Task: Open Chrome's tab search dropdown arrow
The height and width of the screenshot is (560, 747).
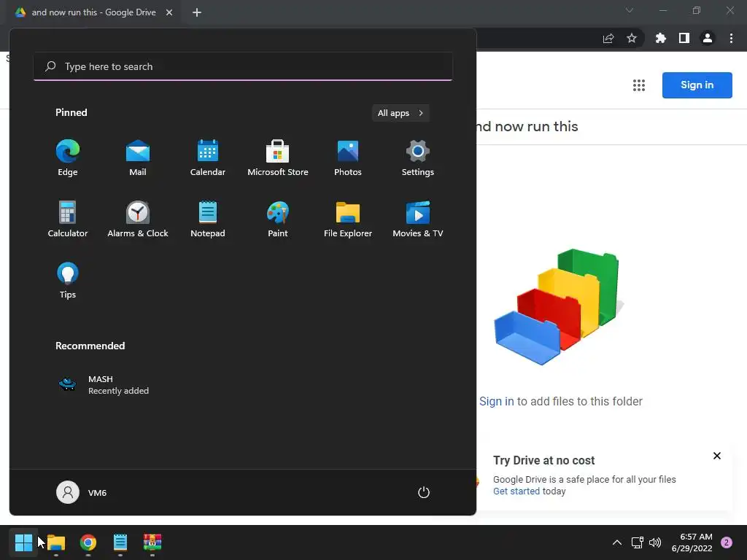Action: 630,10
